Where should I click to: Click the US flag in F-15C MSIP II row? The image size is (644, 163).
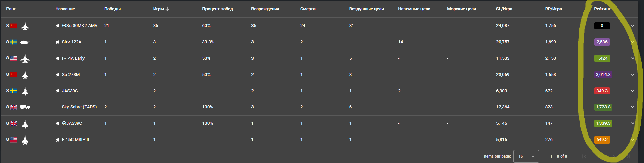(x=14, y=140)
